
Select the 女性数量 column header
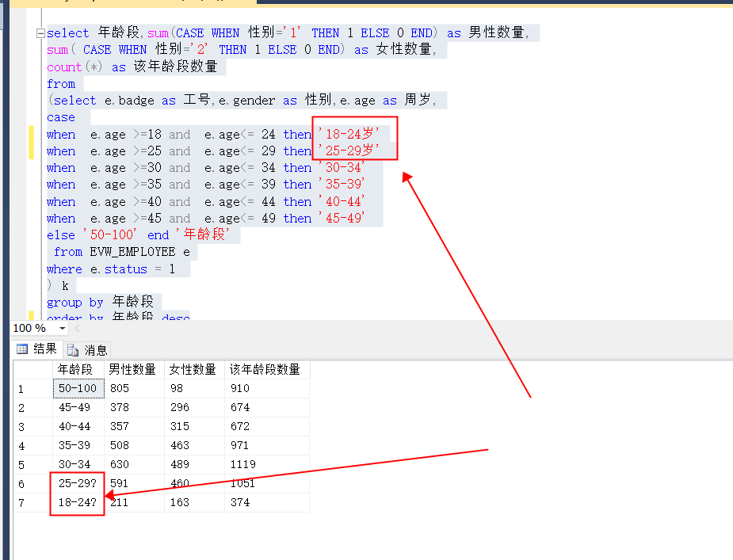(194, 369)
